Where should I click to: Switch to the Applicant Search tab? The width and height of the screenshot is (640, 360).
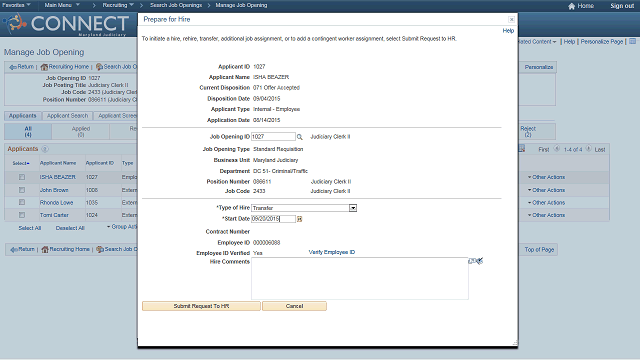[x=67, y=116]
